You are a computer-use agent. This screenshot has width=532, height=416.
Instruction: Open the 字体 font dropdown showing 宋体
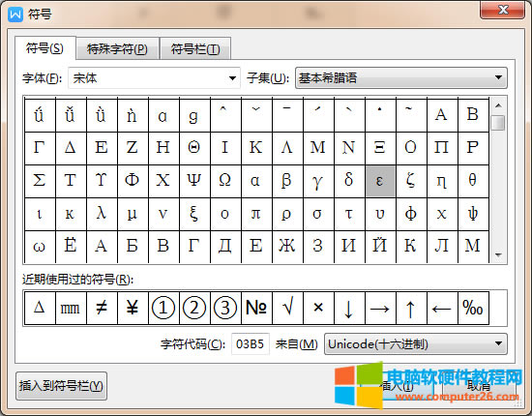(x=155, y=78)
